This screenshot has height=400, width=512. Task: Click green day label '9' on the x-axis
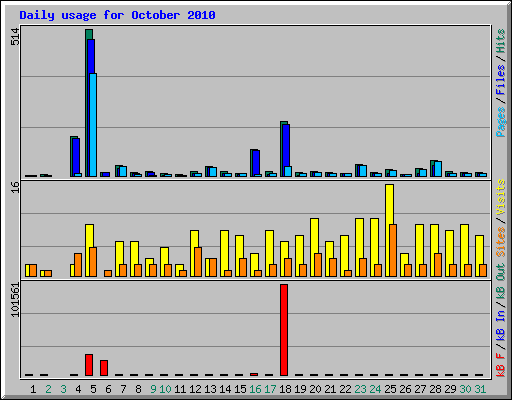pyautogui.click(x=153, y=389)
